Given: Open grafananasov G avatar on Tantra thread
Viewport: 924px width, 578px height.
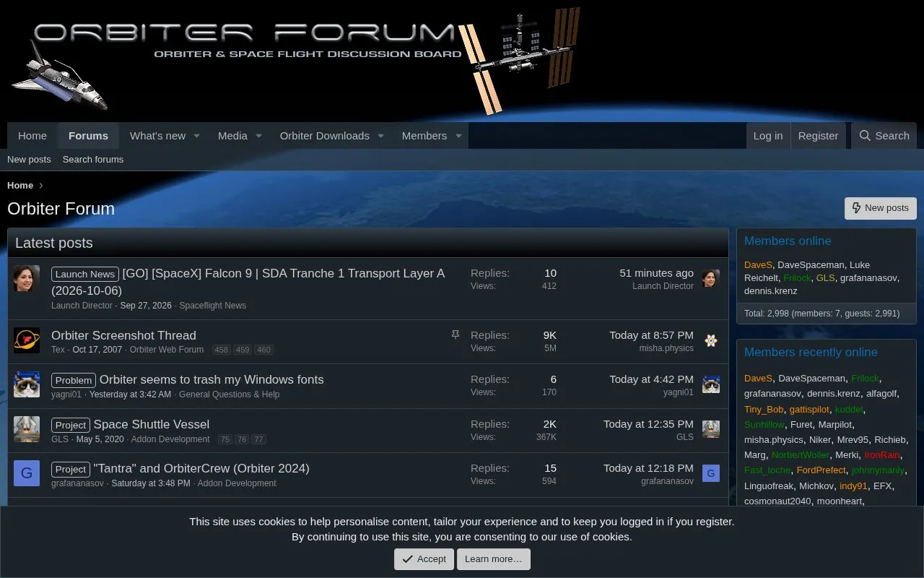Looking at the screenshot, I should tap(27, 473).
